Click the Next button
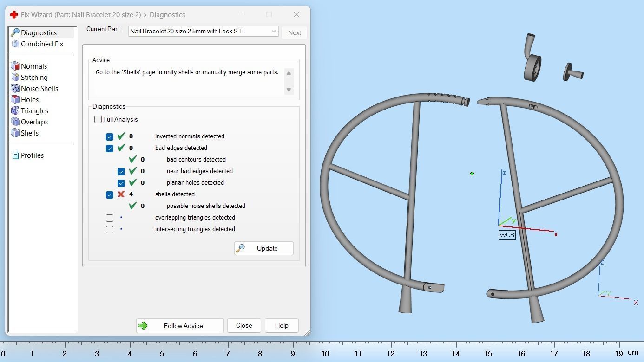 click(x=294, y=32)
